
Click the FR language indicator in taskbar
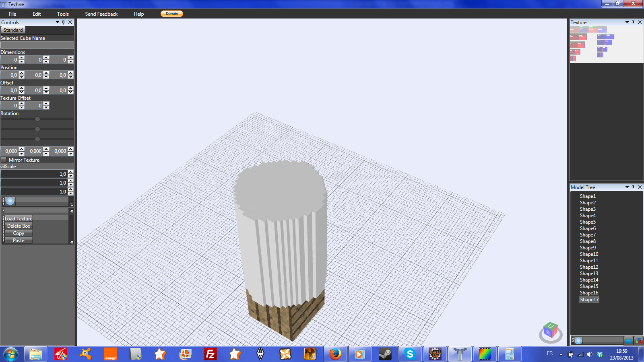[x=550, y=353]
